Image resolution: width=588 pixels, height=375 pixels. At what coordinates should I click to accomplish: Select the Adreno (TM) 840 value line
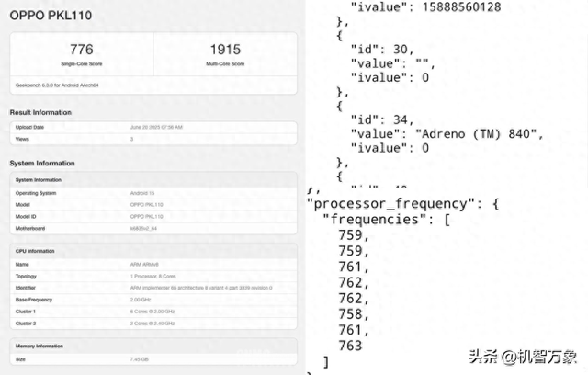point(447,134)
